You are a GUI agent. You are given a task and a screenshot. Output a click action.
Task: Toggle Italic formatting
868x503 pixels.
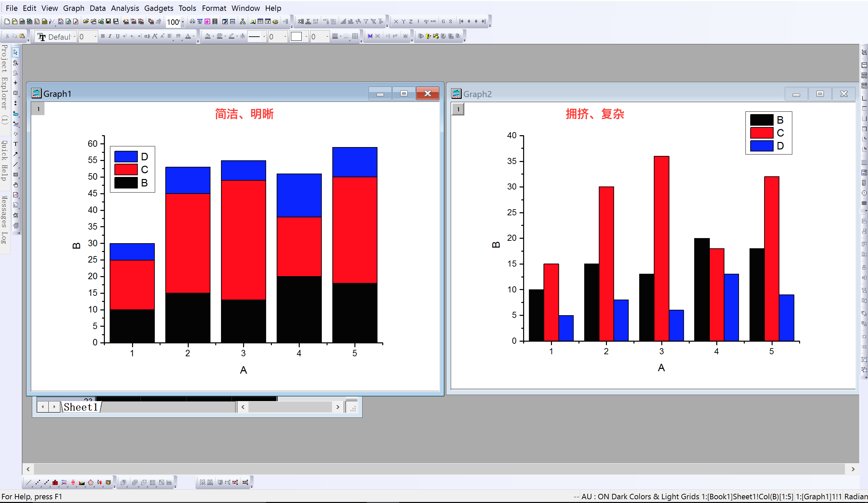point(110,36)
